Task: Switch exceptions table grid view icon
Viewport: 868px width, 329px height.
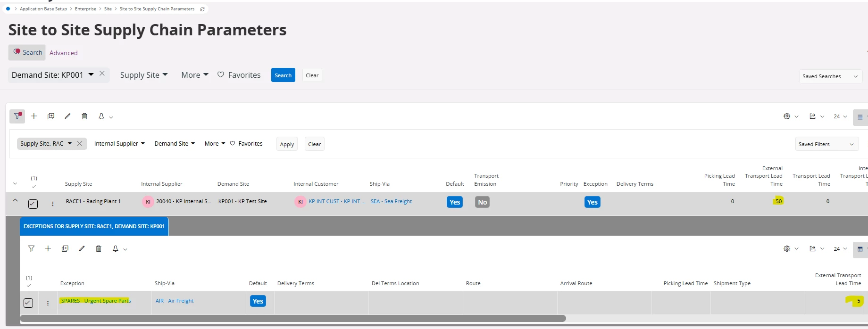Action: coord(860,249)
